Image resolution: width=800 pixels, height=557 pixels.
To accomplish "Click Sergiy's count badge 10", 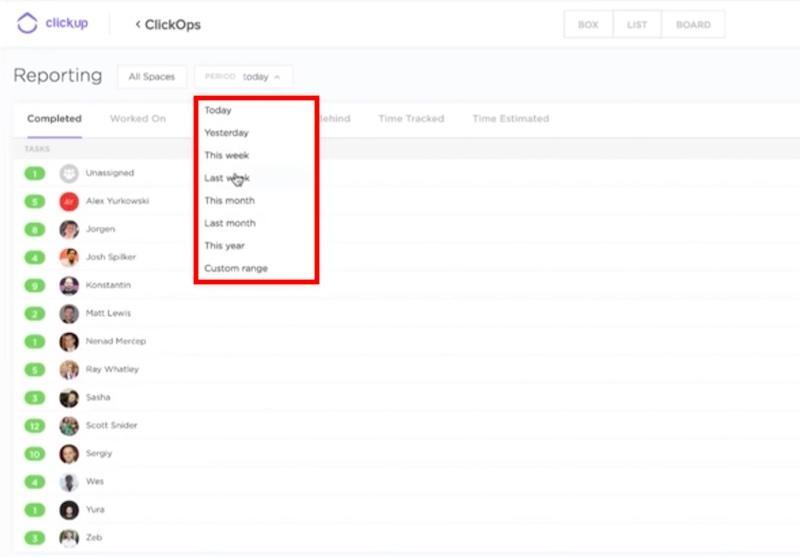I will [x=35, y=454].
